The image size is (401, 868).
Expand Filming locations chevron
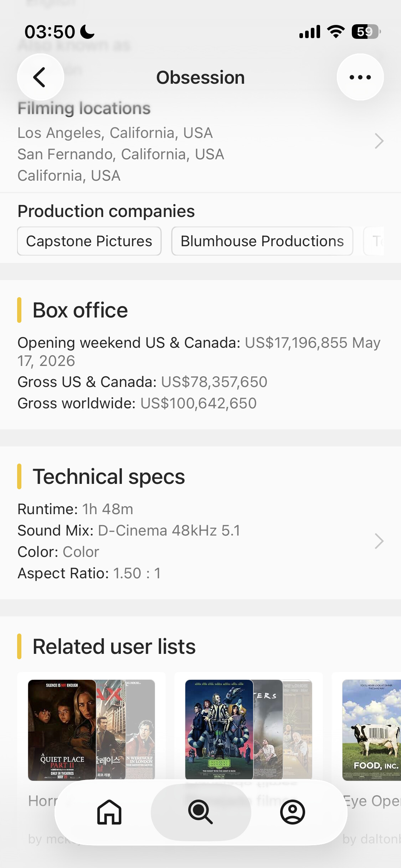[379, 141]
